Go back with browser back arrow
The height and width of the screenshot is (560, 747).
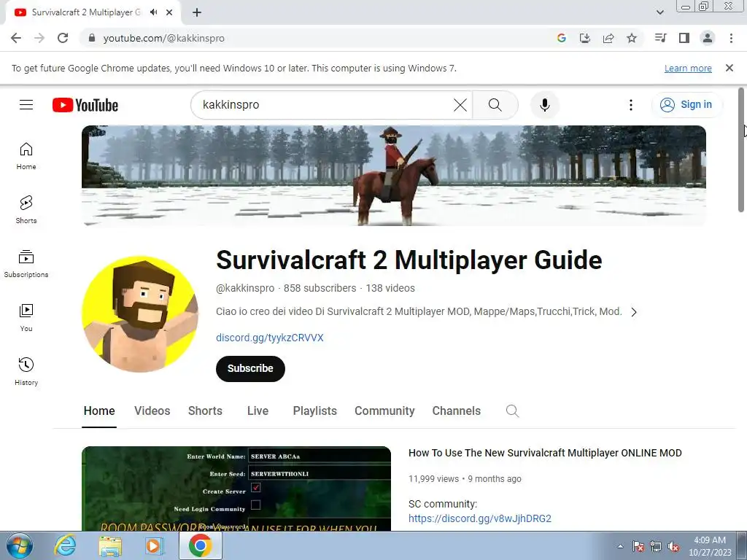16,38
